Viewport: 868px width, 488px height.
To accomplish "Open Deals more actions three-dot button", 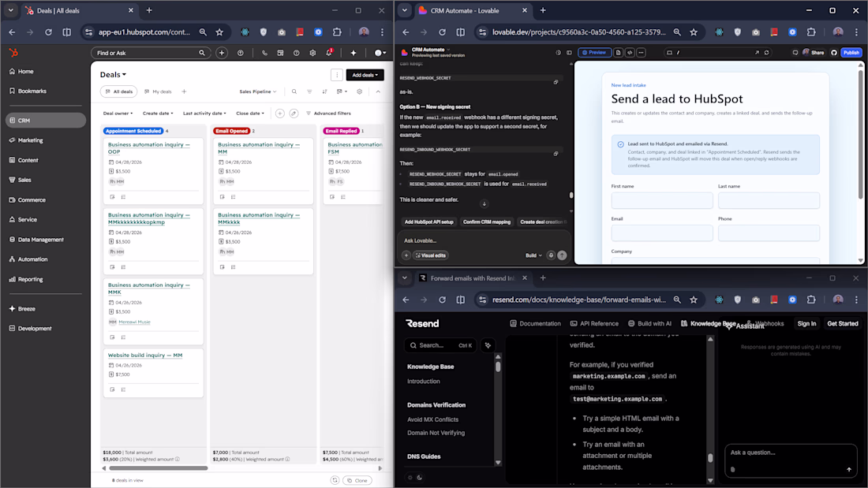I will click(337, 75).
